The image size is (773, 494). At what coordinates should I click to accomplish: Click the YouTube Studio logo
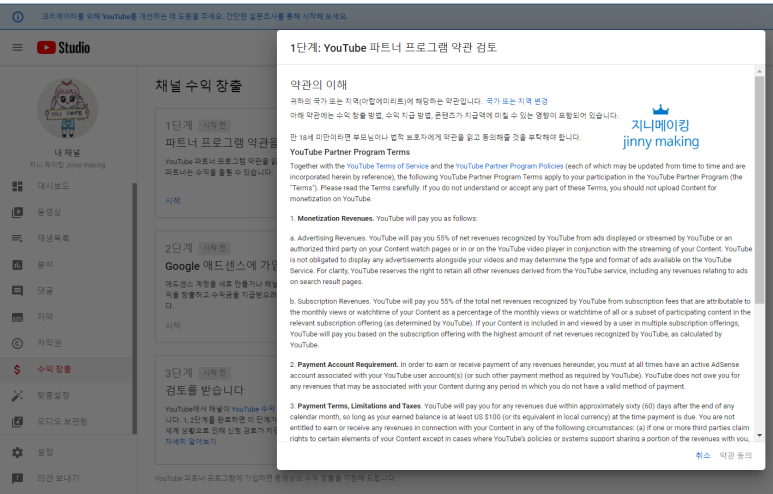[63, 48]
